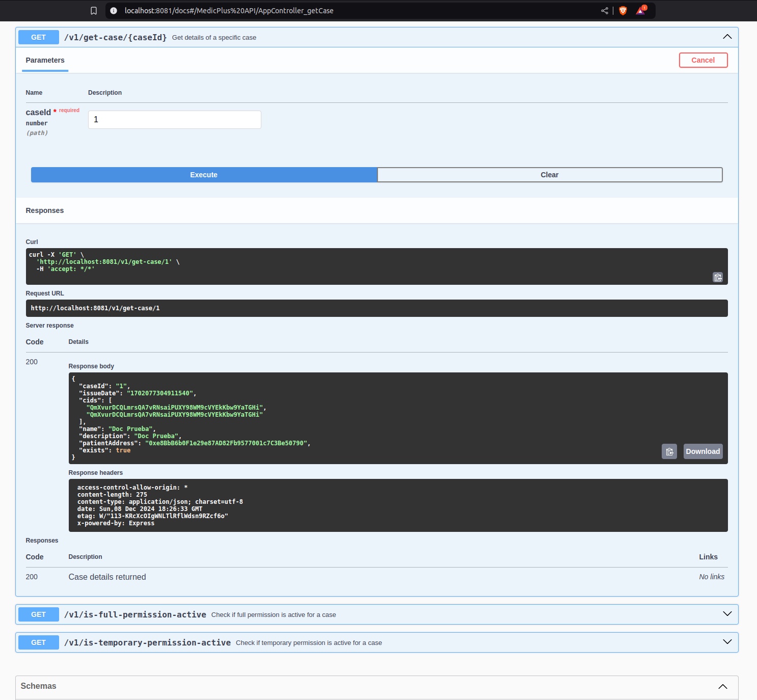The height and width of the screenshot is (700, 757).
Task: Click GET badge of is-full-permission-active
Action: [39, 614]
